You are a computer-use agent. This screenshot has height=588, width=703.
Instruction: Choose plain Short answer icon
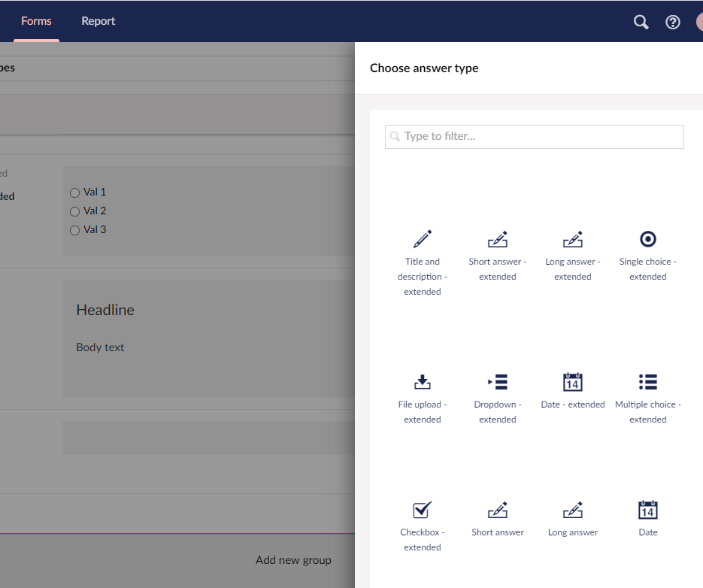click(x=498, y=510)
